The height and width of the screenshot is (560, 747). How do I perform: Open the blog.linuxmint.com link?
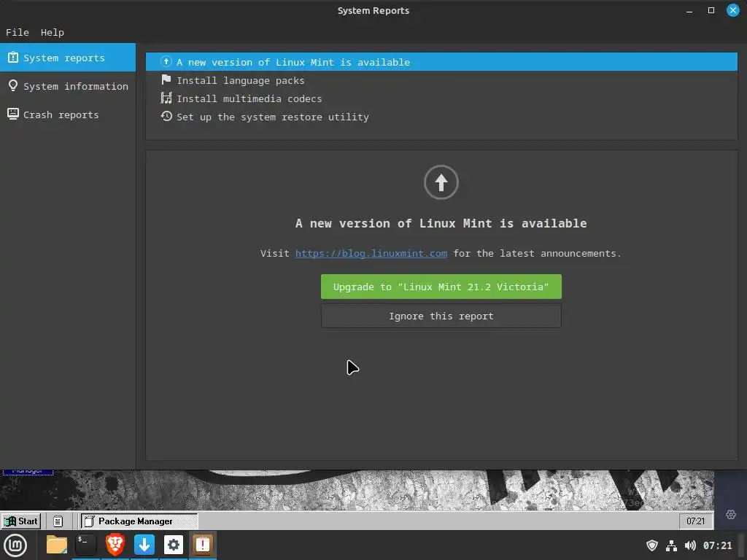coord(371,253)
